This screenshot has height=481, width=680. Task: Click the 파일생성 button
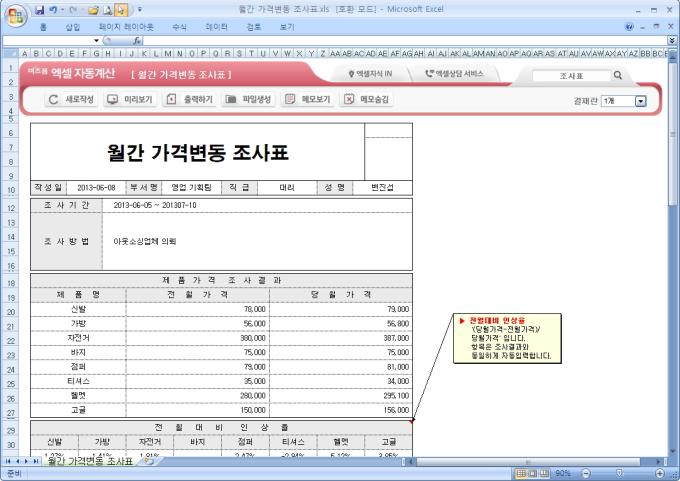tap(249, 100)
